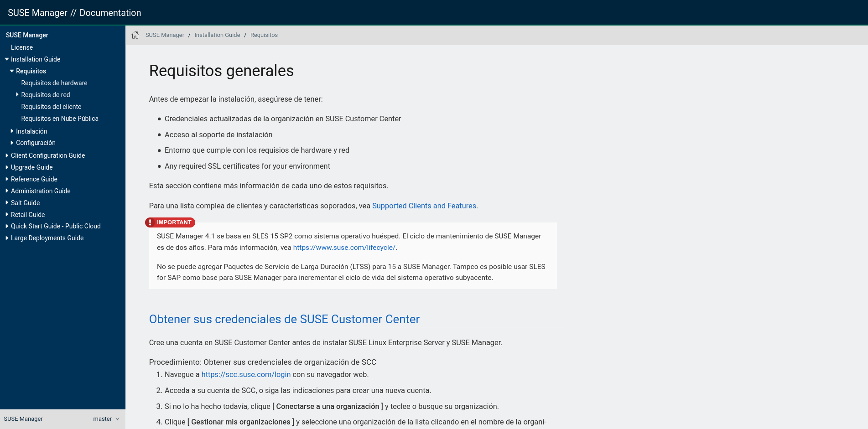Click the SUSE Manager label in the sidebar footer

(23, 419)
